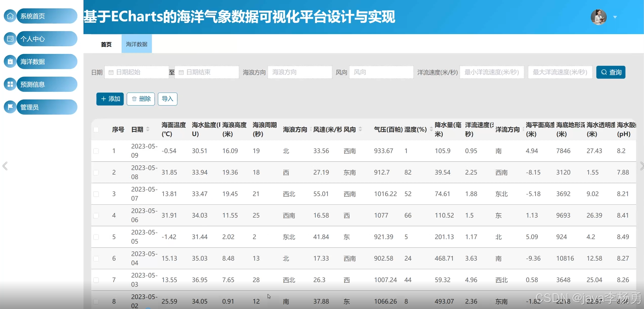Check the box for row 8
644x309 pixels.
pos(96,302)
